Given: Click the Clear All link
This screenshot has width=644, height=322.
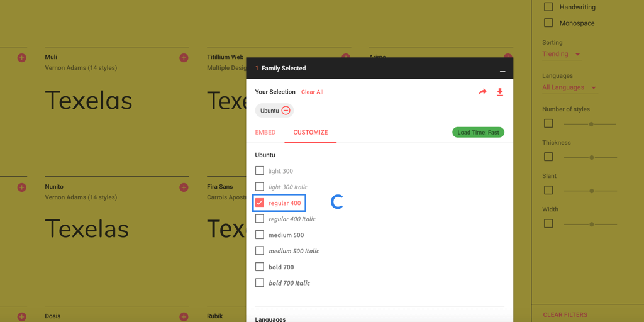Looking at the screenshot, I should [x=312, y=92].
